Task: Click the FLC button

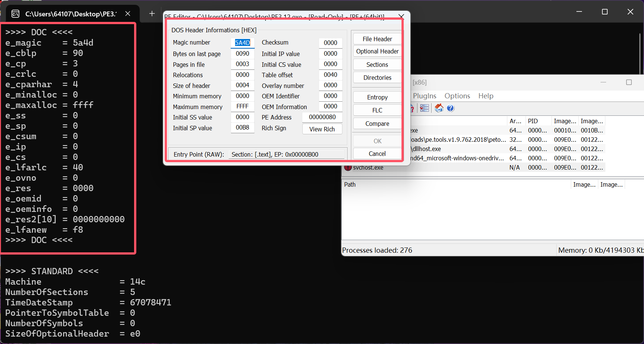Action: (x=377, y=110)
